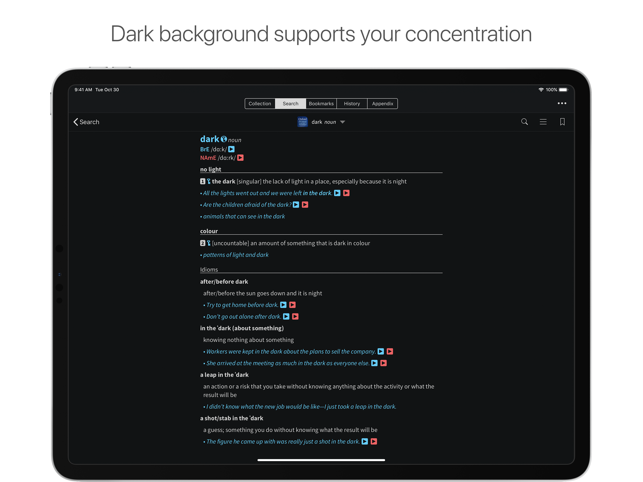Click the home indicator bar at bottom
Screen dimensions: 643x482
pos(321,460)
